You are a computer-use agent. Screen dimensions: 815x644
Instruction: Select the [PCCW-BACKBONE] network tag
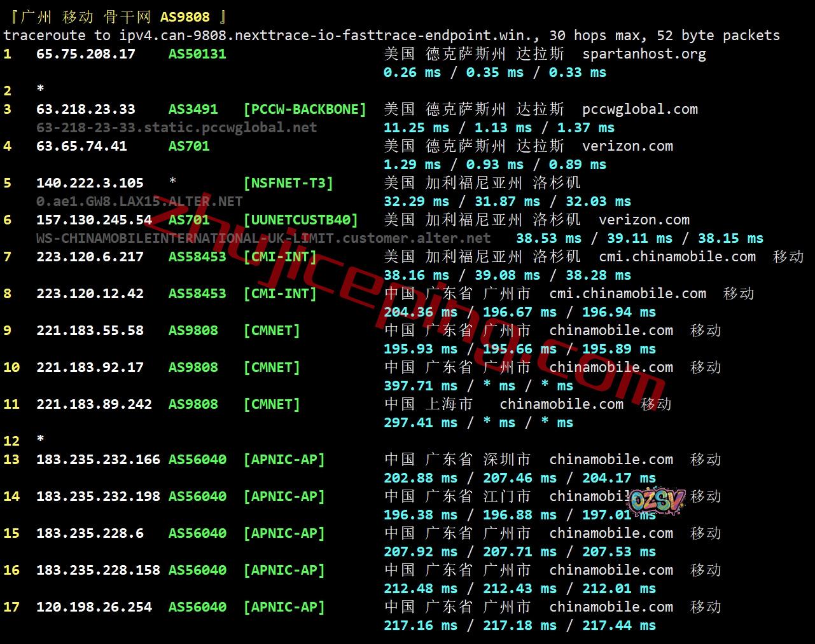305,109
